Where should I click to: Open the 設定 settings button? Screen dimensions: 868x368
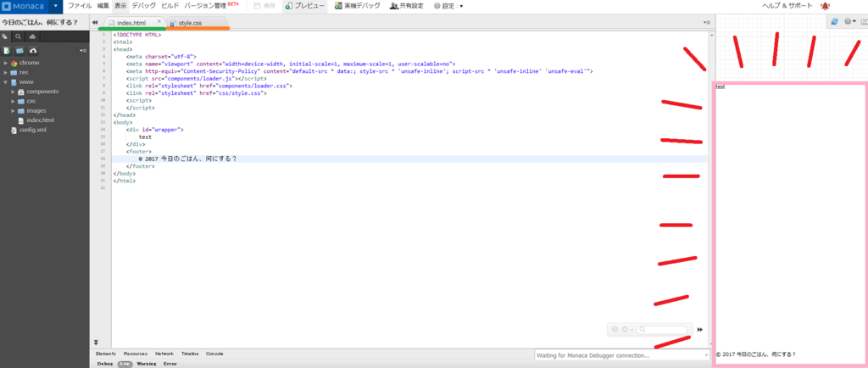pyautogui.click(x=444, y=6)
